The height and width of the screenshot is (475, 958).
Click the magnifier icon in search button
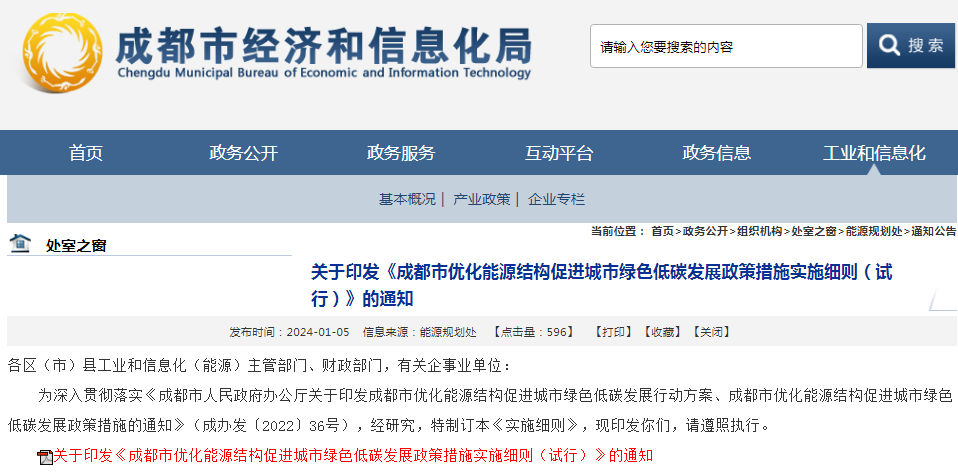[888, 45]
